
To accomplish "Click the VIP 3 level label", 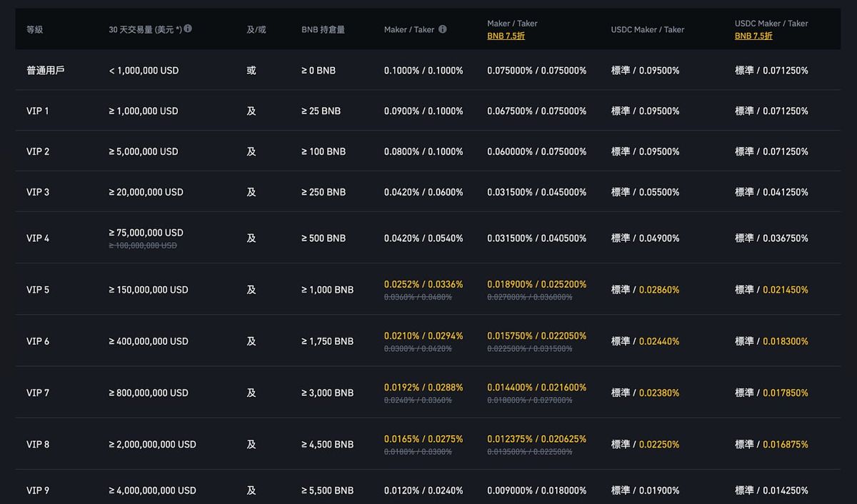I will coord(38,192).
